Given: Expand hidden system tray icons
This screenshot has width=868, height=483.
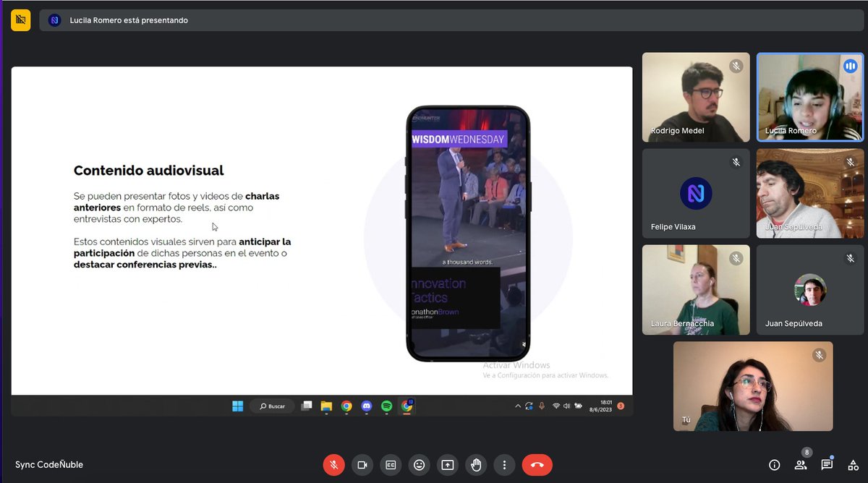Looking at the screenshot, I should click(518, 406).
